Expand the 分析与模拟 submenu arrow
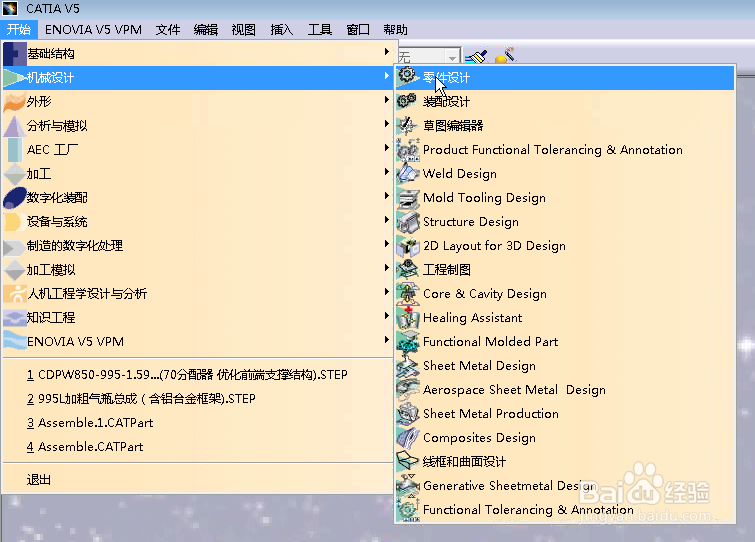Screen dimensions: 755x542 [x=387, y=124]
